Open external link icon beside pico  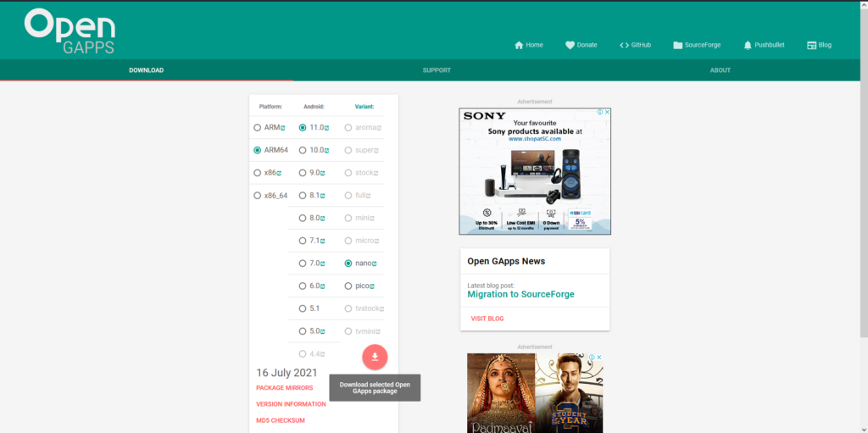[372, 286]
